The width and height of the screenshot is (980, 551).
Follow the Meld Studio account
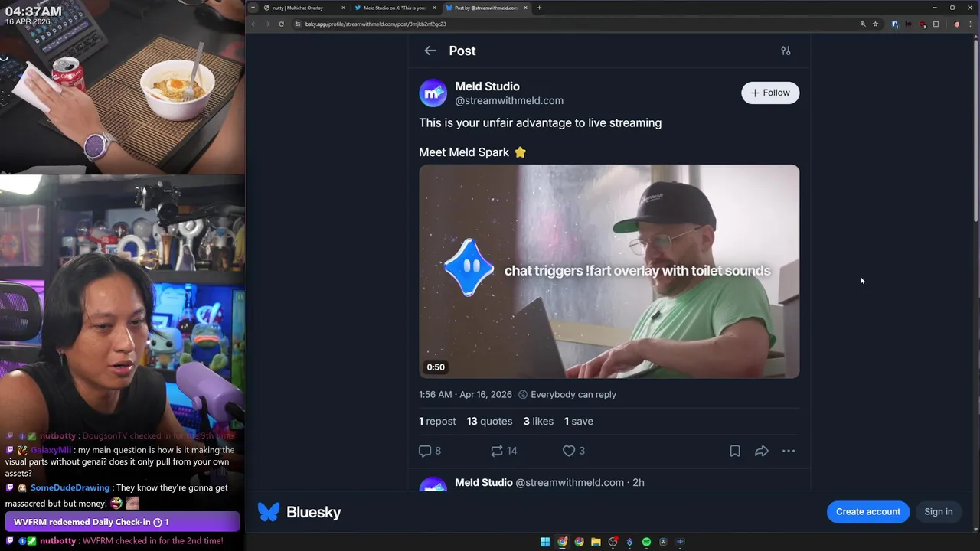click(x=770, y=93)
